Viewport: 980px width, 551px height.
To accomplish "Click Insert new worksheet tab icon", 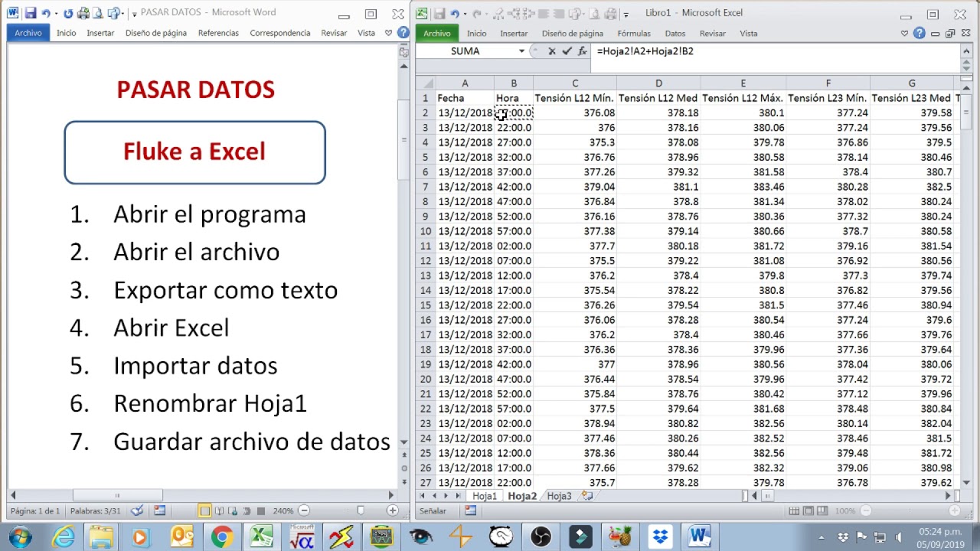I will tap(586, 496).
